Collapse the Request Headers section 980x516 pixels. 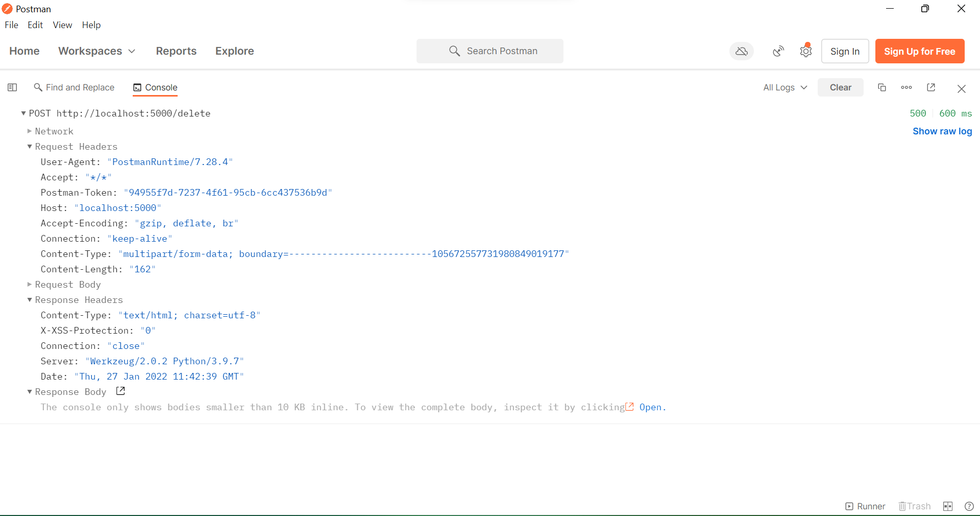tap(30, 147)
